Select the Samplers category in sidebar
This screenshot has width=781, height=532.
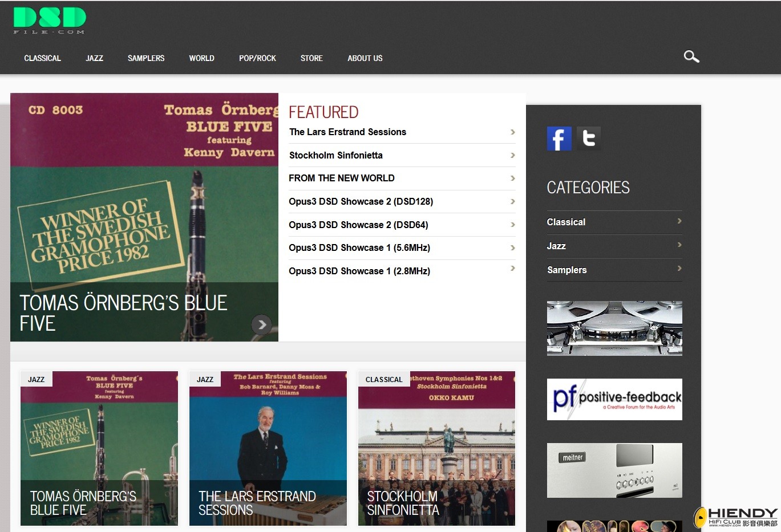coord(566,270)
